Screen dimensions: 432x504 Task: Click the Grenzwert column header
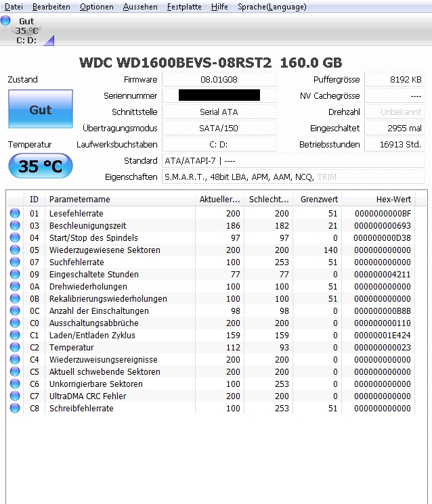(x=318, y=200)
